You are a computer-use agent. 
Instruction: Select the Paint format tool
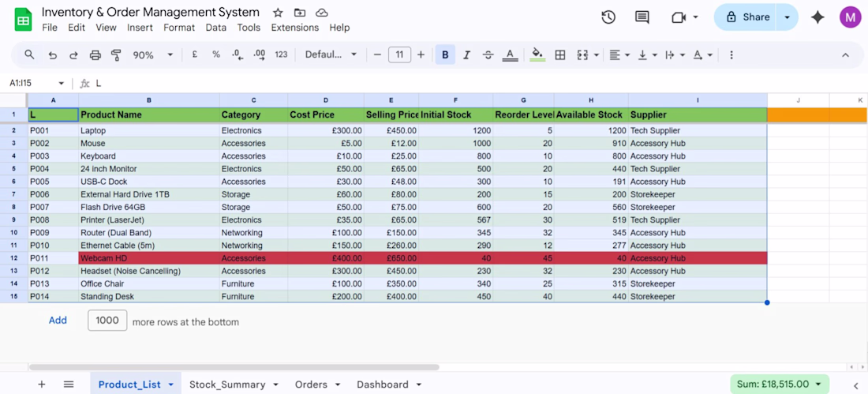coord(117,55)
